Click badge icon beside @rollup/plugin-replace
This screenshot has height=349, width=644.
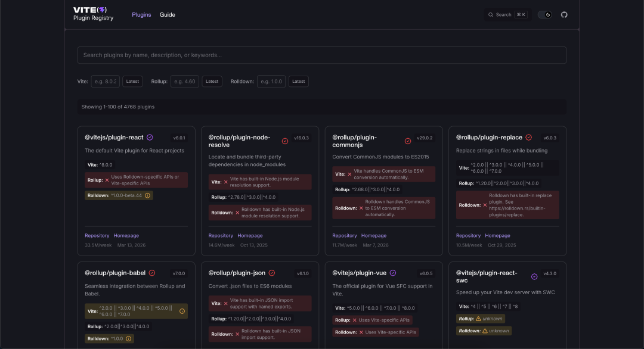point(528,138)
